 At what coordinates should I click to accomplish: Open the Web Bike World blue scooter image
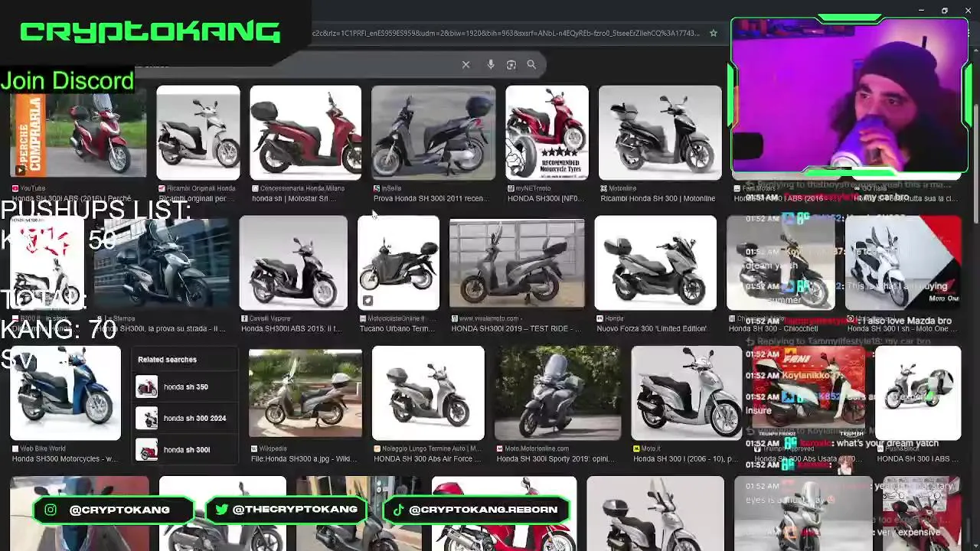click(65, 393)
